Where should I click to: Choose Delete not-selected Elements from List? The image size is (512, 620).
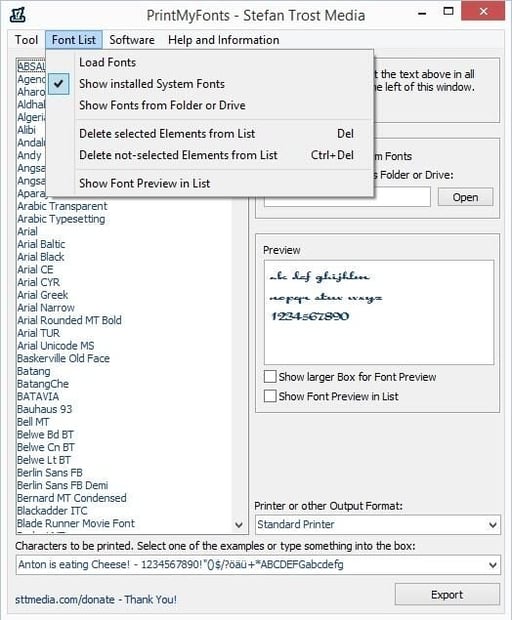tap(210, 155)
